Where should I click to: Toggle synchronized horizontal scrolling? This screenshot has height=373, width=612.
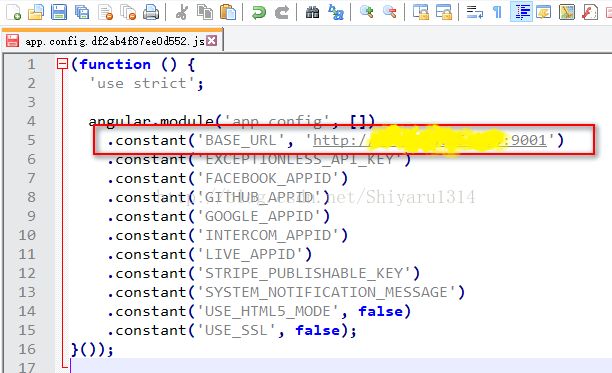point(443,12)
